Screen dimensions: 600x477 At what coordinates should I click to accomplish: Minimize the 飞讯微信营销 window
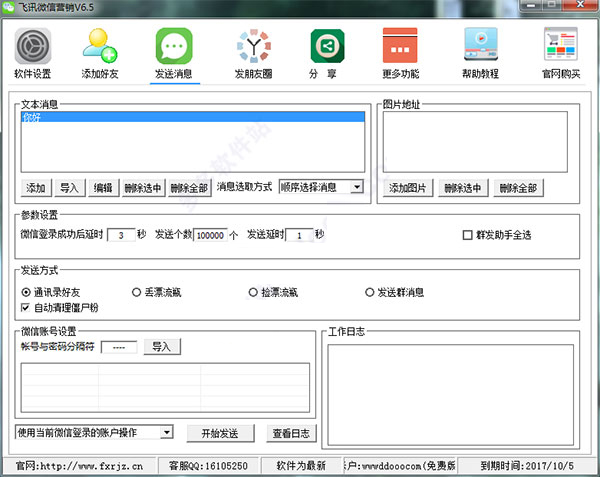point(531,5)
